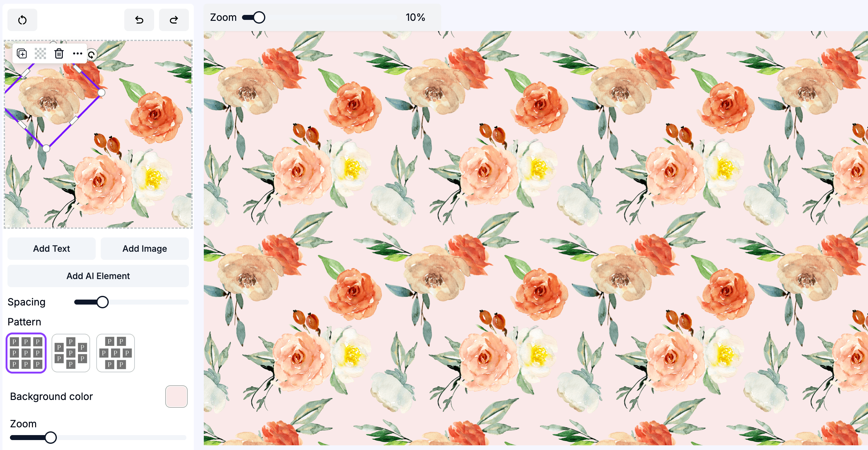Open the three-dot more options menu

click(x=77, y=53)
